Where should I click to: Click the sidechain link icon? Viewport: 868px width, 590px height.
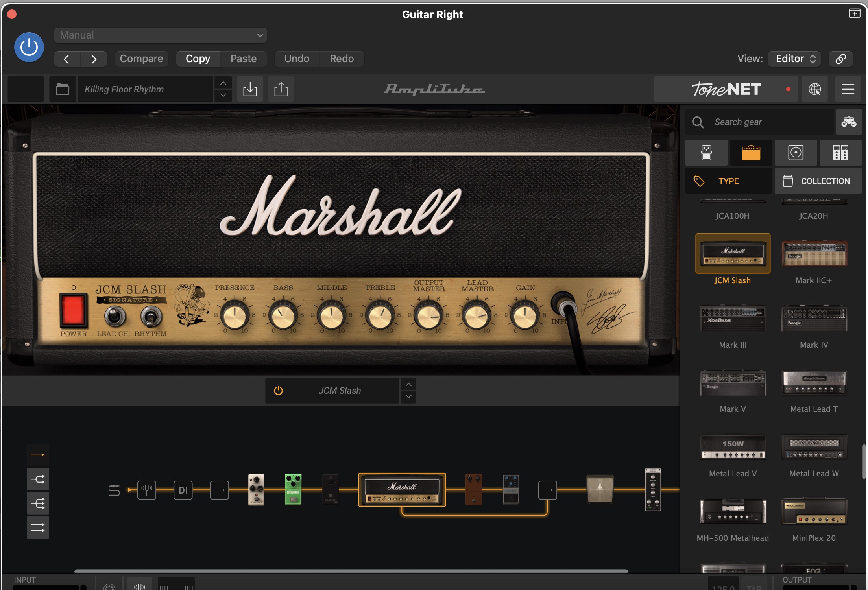[840, 59]
